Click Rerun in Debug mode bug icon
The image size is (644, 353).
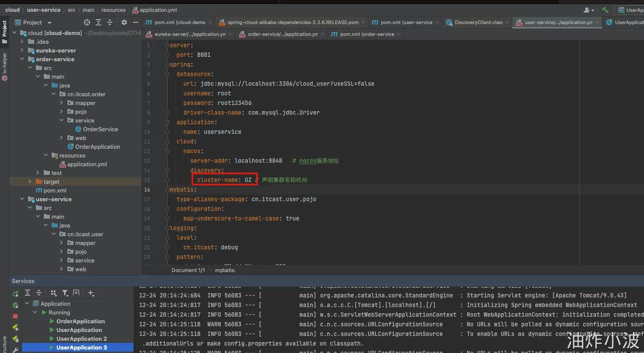15,305
